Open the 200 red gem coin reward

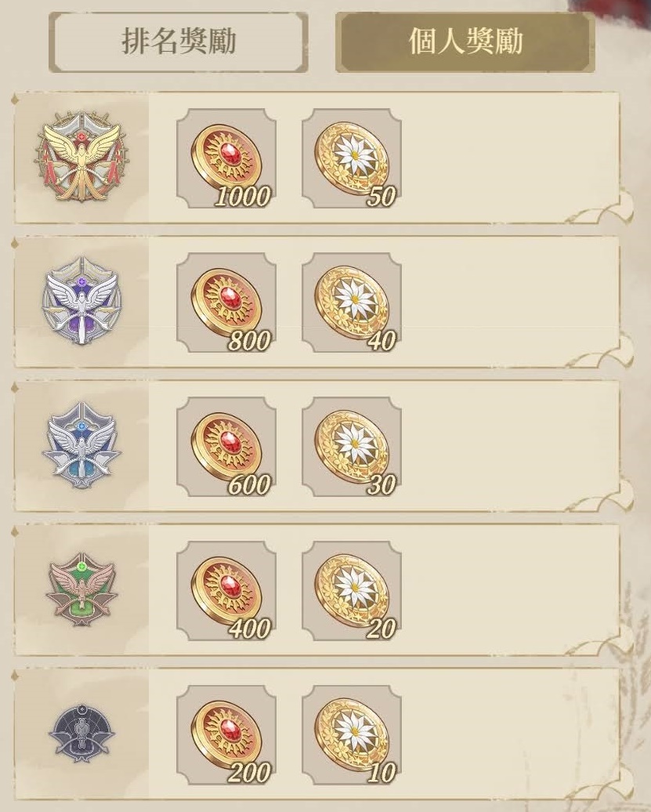pyautogui.click(x=226, y=735)
